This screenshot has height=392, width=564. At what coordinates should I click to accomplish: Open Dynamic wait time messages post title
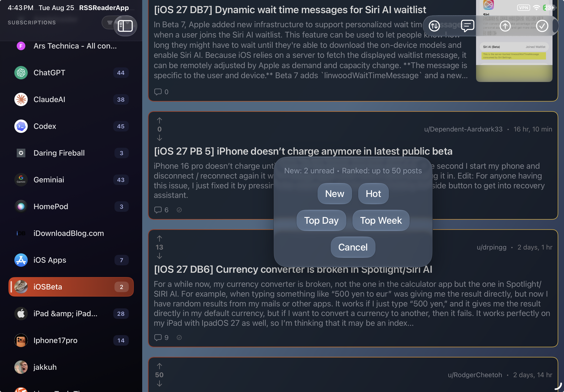pos(290,10)
